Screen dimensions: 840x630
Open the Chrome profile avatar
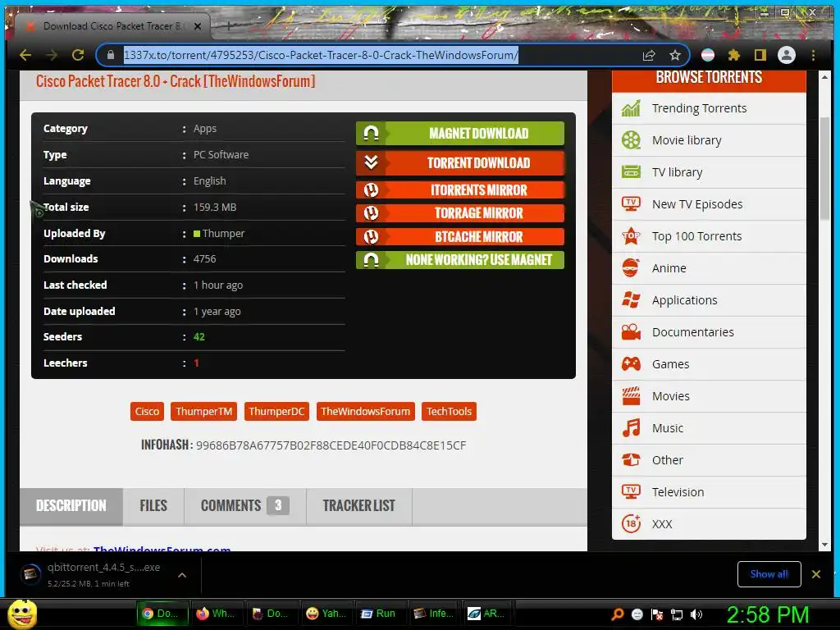(787, 55)
